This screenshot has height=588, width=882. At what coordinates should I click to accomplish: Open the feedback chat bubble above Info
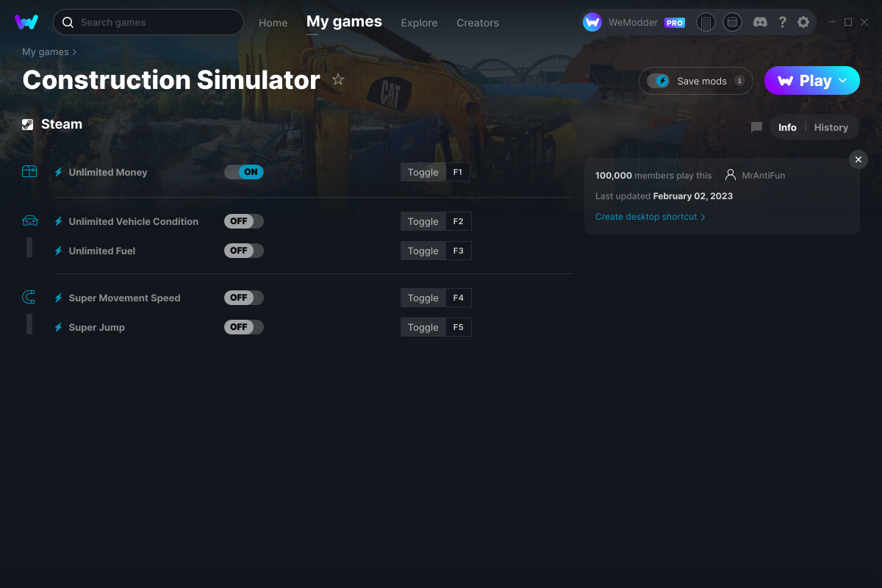click(x=756, y=127)
